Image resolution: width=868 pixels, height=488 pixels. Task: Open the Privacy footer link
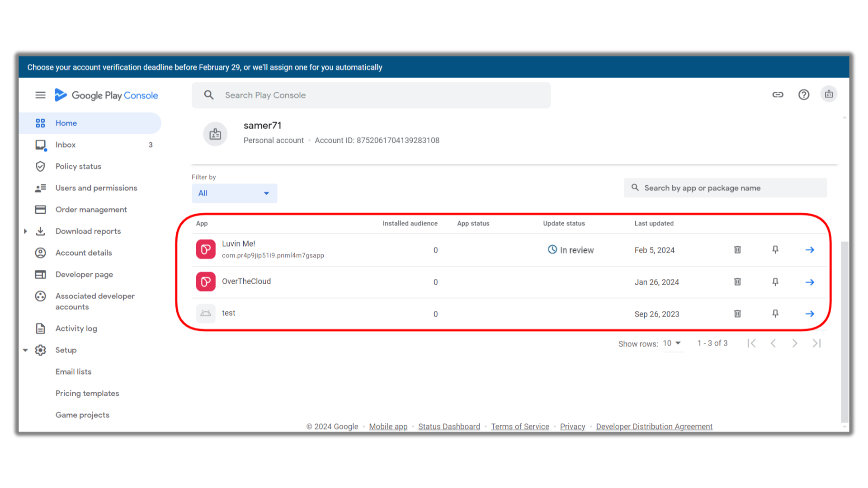pos(572,427)
